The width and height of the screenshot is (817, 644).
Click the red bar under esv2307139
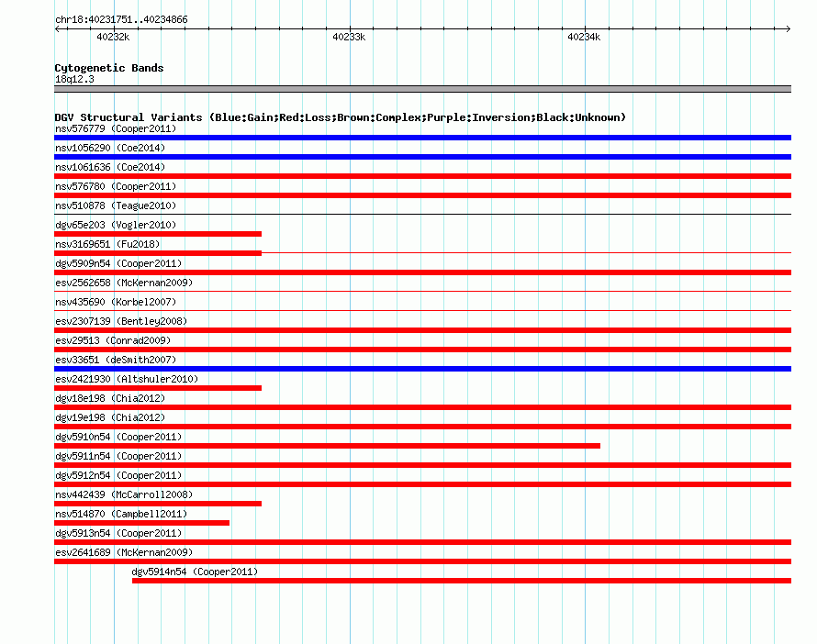pos(422,330)
